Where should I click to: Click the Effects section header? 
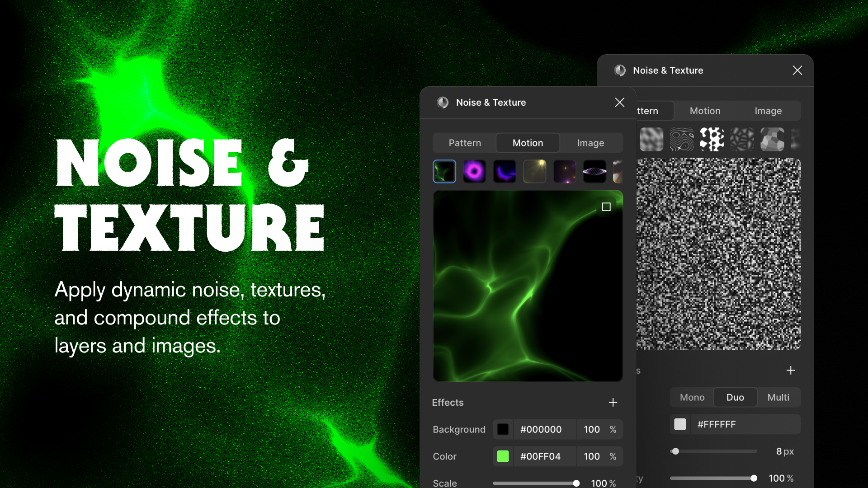448,403
